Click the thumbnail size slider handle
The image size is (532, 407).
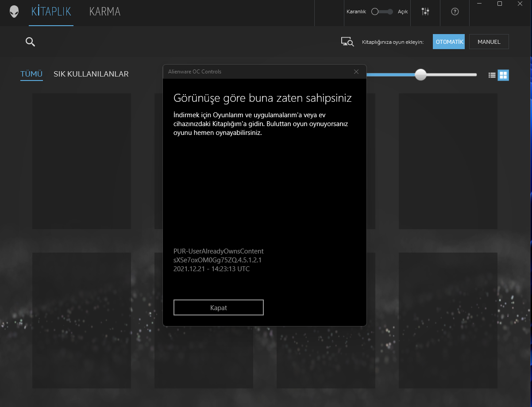pyautogui.click(x=420, y=75)
